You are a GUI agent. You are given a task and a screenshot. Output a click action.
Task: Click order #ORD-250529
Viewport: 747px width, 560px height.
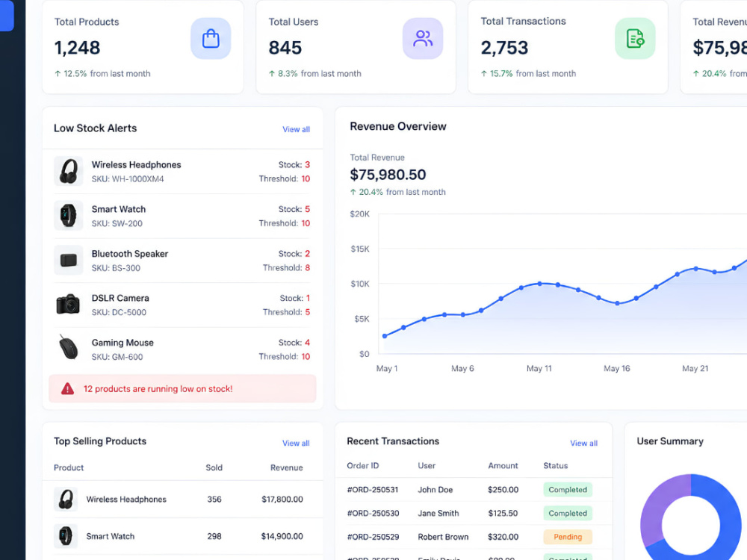point(373,537)
